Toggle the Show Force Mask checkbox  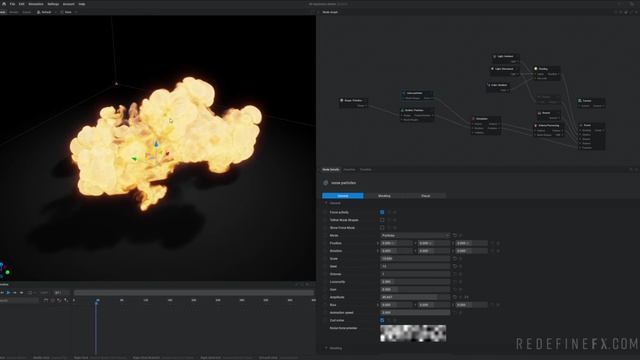[x=382, y=228]
